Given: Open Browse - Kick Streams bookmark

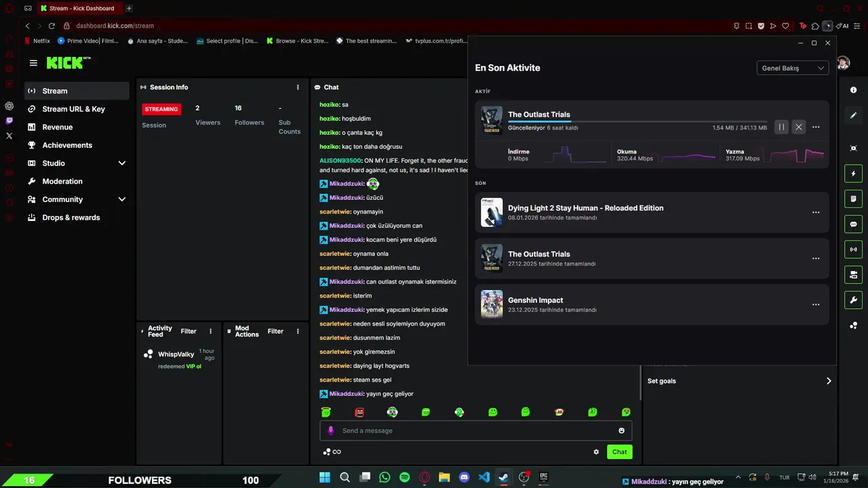Looking at the screenshot, I should (297, 41).
